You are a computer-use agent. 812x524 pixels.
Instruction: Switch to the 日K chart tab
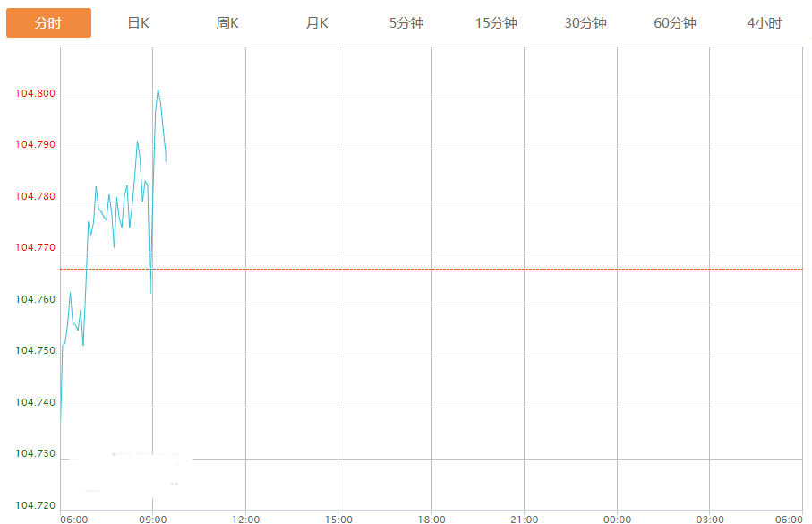click(x=138, y=23)
